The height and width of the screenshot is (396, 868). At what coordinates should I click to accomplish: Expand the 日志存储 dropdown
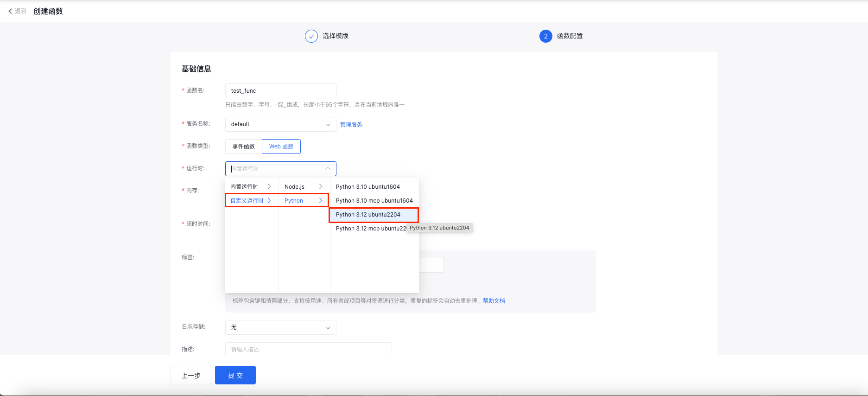click(280, 327)
